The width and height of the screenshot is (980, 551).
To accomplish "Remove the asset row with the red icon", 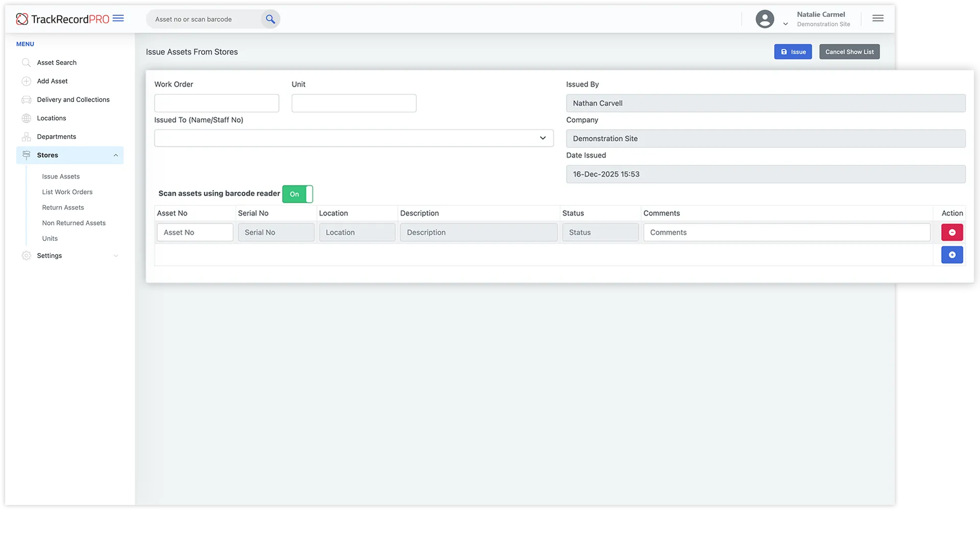I will tap(951, 232).
